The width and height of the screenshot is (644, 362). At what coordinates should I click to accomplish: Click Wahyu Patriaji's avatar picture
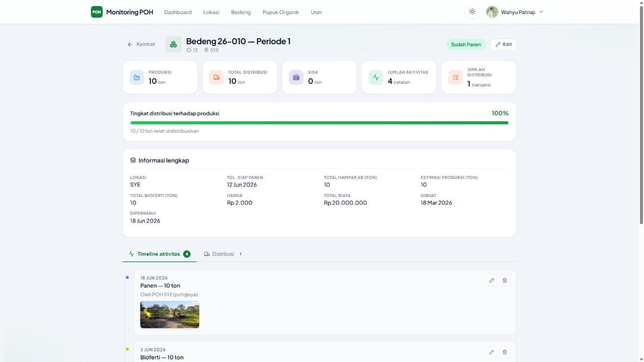(x=492, y=12)
